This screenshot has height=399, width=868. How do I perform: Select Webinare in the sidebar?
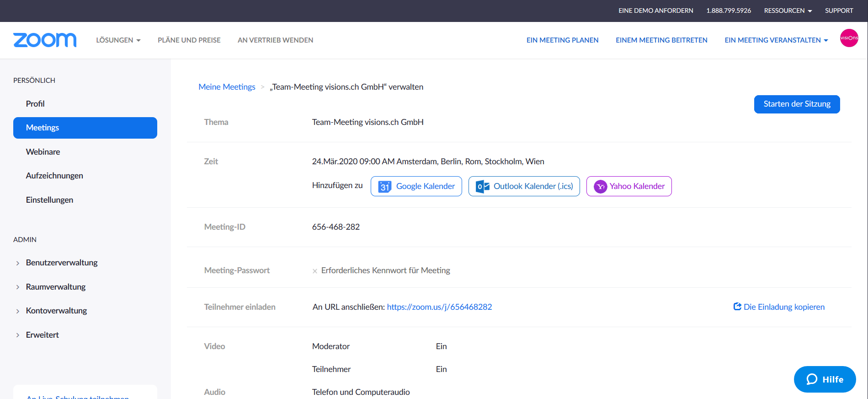pyautogui.click(x=43, y=152)
